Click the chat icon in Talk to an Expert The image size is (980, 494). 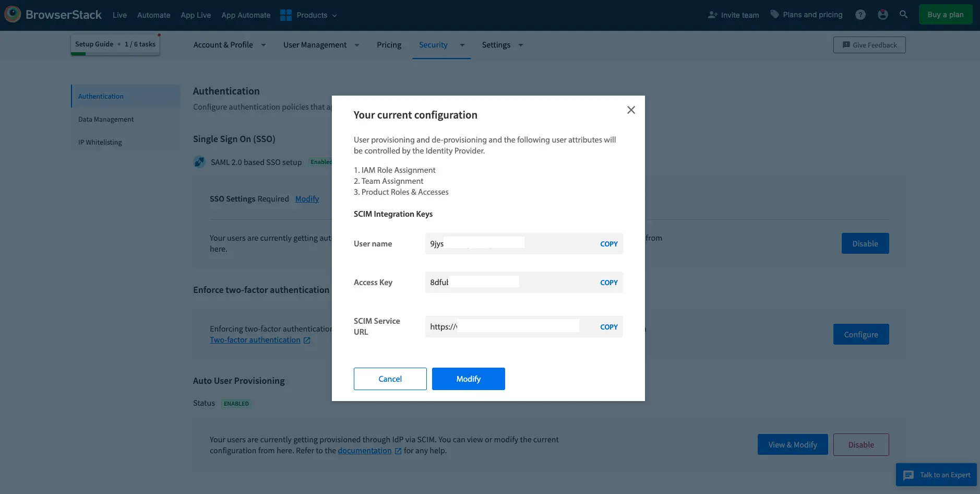coord(909,475)
